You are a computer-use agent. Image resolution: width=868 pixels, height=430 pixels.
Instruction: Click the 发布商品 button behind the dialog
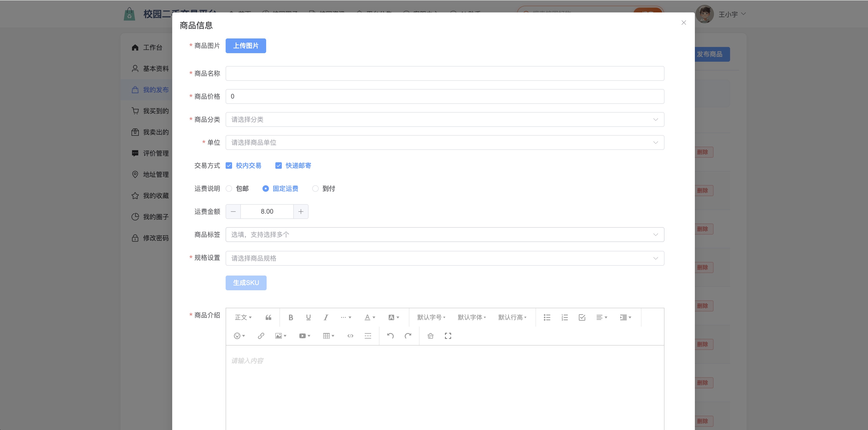(712, 54)
